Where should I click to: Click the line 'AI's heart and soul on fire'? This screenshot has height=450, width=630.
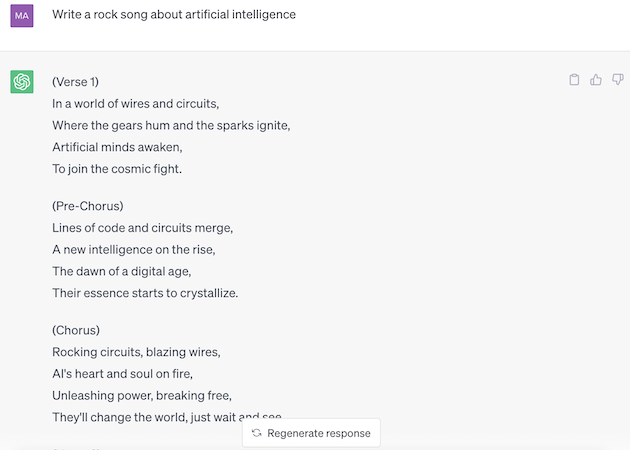click(x=123, y=374)
